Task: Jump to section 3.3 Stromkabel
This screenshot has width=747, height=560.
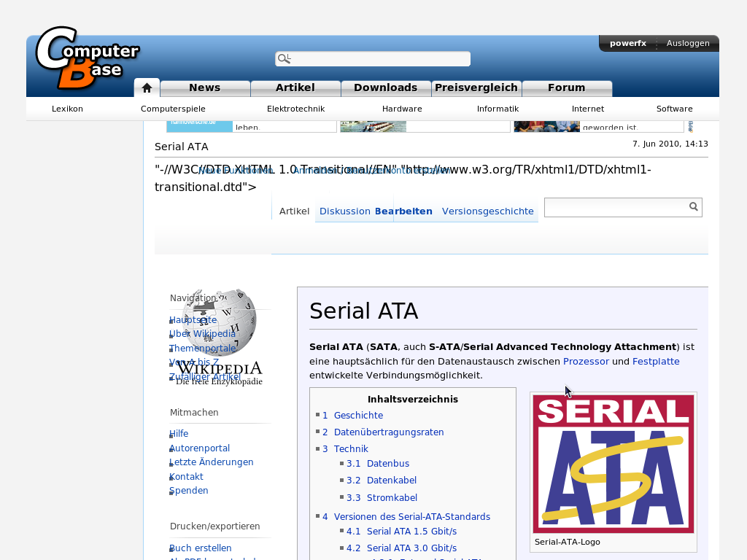Action: tap(382, 497)
